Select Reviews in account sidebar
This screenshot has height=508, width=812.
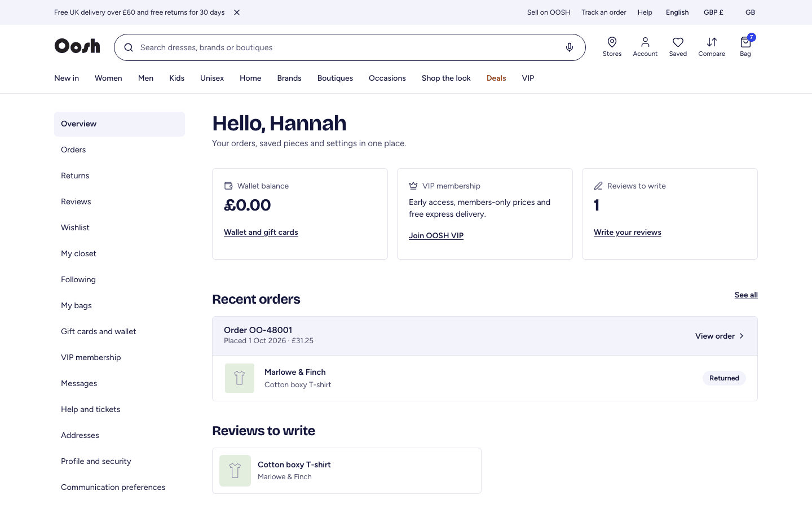click(x=120, y=202)
